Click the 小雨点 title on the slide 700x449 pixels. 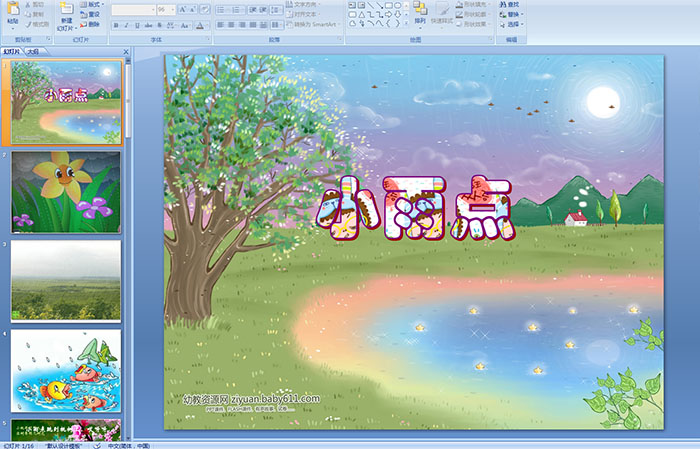point(415,208)
